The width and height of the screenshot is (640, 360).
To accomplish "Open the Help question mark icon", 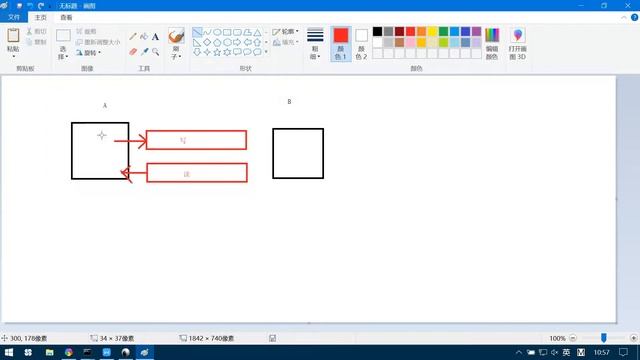I will [635, 18].
